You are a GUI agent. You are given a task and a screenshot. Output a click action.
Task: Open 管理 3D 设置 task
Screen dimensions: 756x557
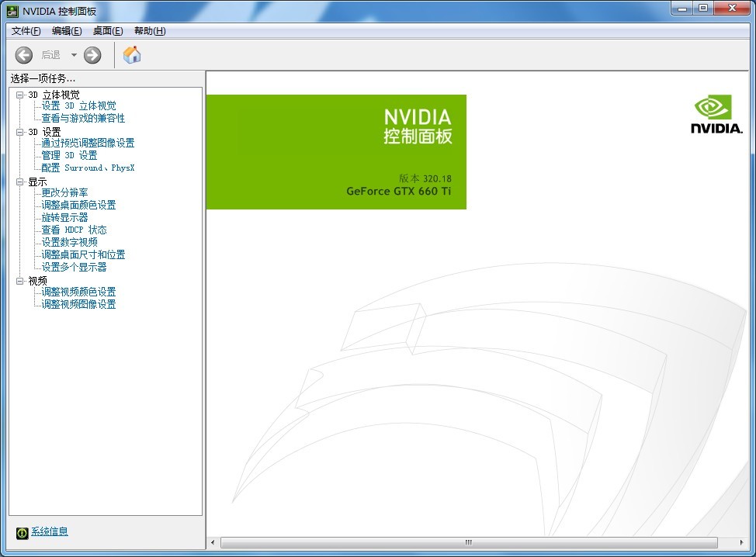click(x=69, y=155)
